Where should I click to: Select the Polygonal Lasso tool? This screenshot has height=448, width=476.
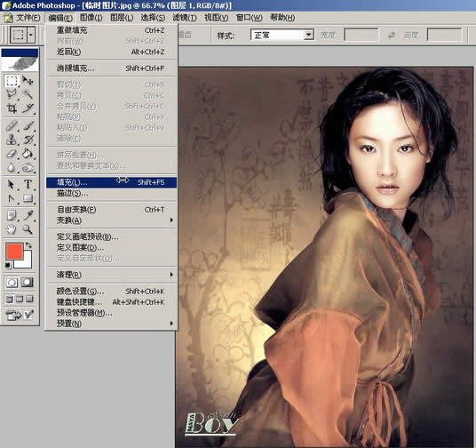pyautogui.click(x=12, y=94)
